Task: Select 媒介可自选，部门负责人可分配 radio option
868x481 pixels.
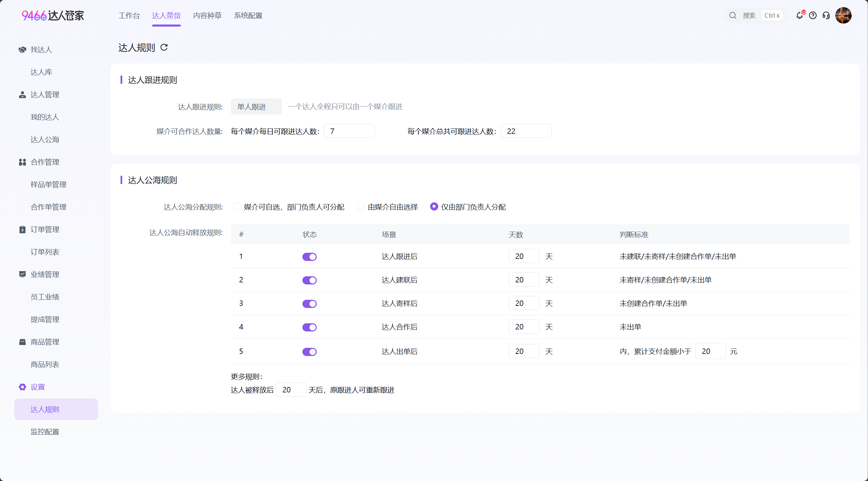Action: coord(237,207)
